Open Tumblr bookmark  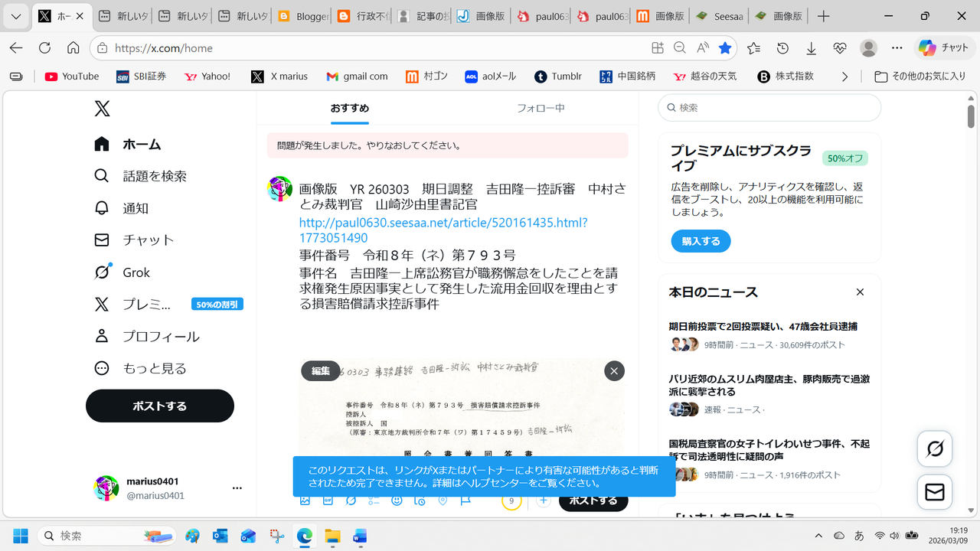pyautogui.click(x=558, y=77)
